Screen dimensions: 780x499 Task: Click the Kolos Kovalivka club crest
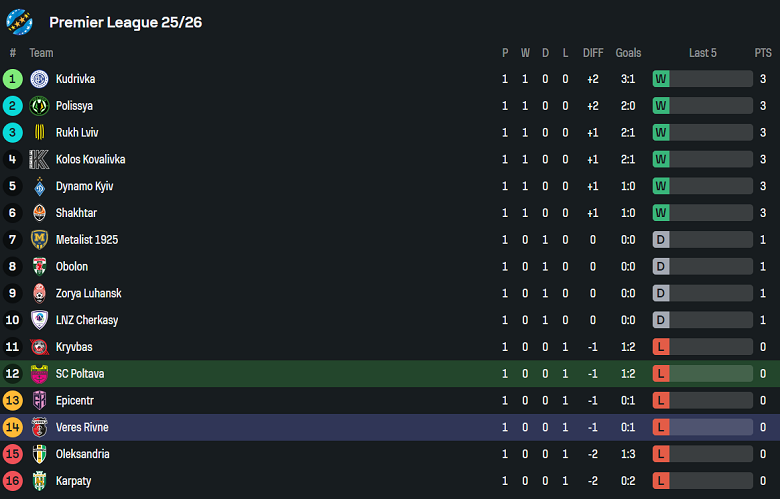click(x=39, y=160)
